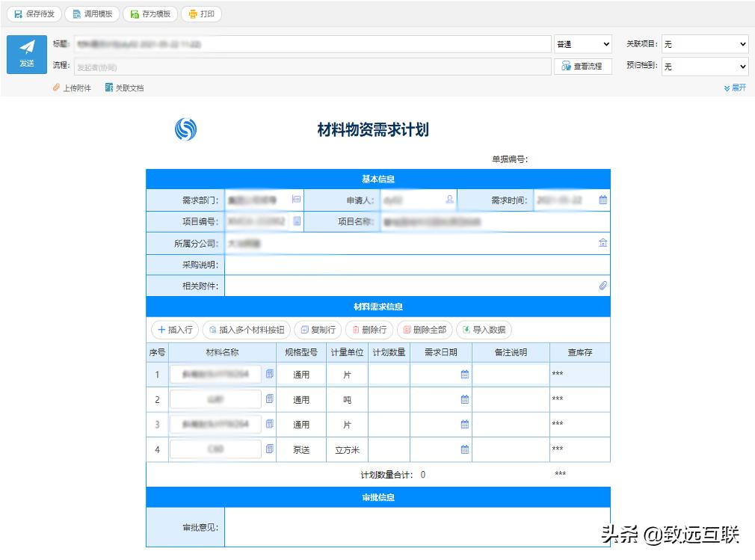Open the 上传附件 paperclip attachment uploader
The height and width of the screenshot is (560, 755).
click(x=57, y=87)
